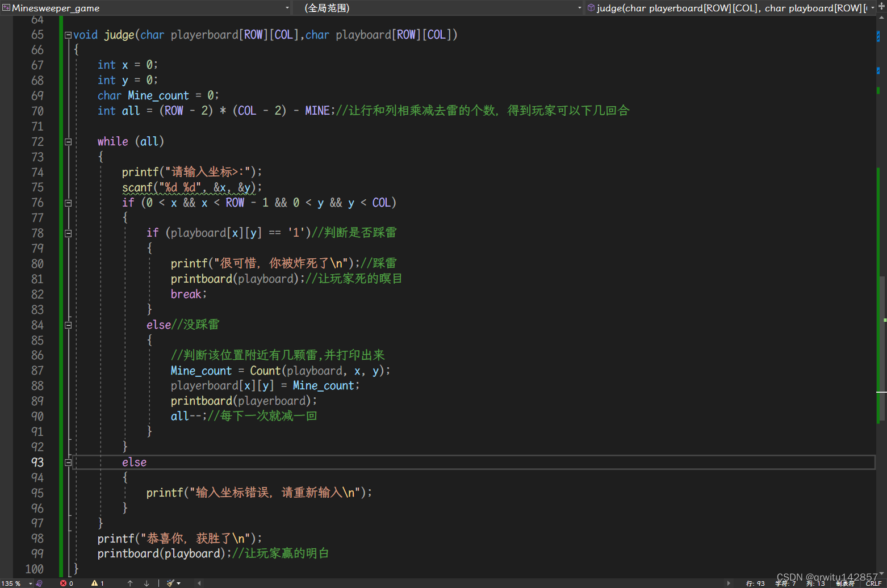The image size is (887, 588).
Task: Open the code cleanup dropdown arrow
Action: [178, 583]
